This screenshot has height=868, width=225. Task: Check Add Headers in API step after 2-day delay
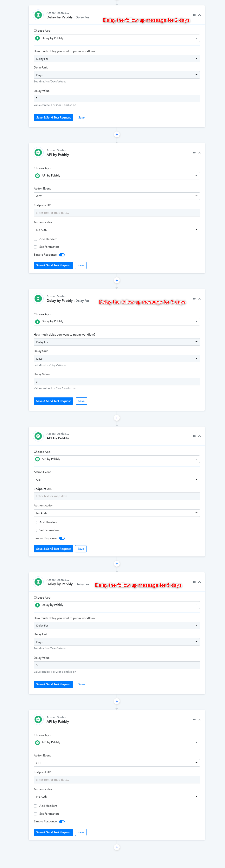[35, 239]
